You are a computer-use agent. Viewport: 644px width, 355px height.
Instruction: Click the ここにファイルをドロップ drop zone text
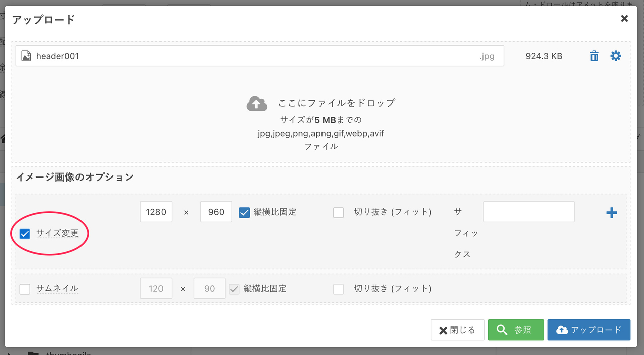[x=337, y=103]
